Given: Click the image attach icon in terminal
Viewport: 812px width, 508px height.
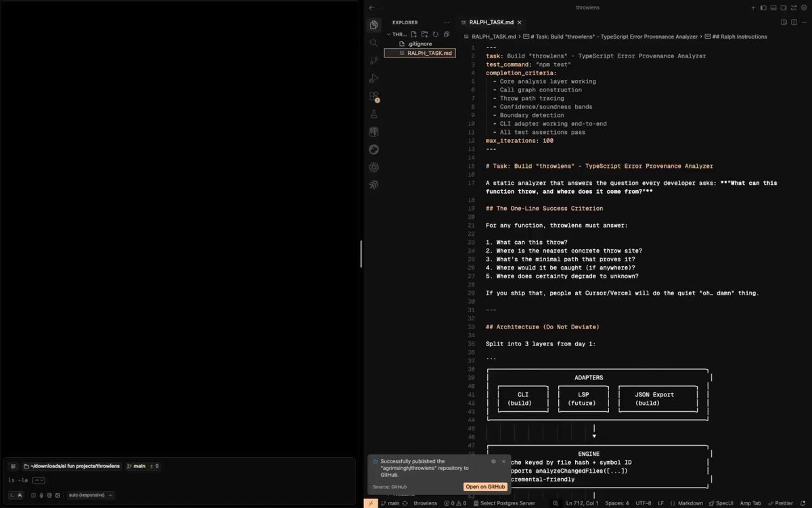Looking at the screenshot, I should click(x=58, y=495).
